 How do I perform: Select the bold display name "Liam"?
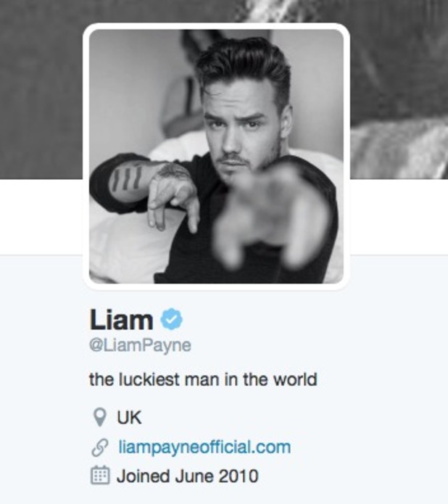(122, 319)
